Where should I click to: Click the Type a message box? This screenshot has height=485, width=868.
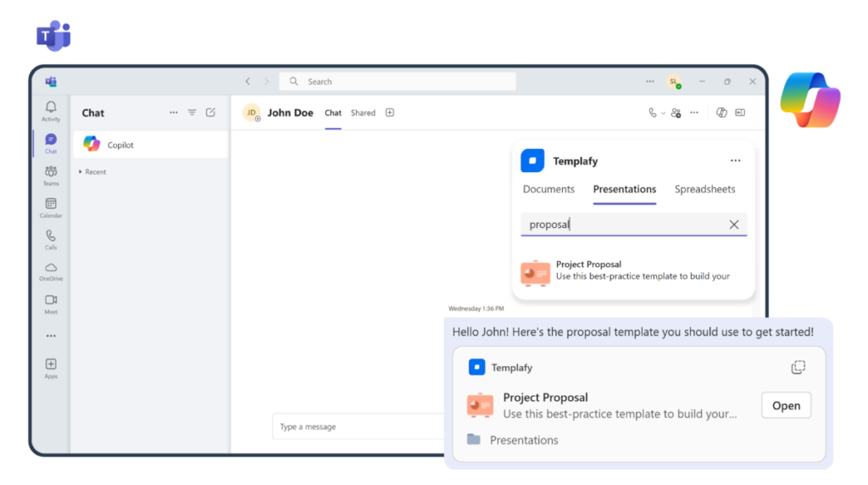click(359, 426)
